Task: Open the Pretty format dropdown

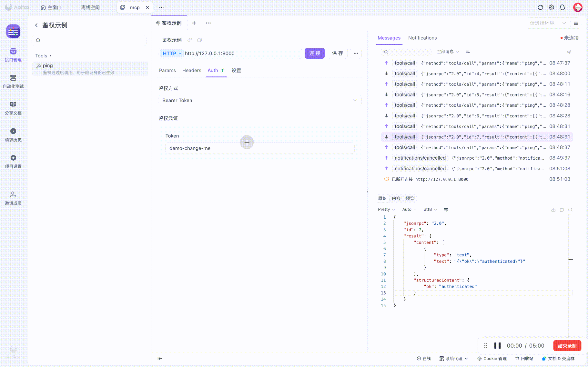Action: coord(386,209)
